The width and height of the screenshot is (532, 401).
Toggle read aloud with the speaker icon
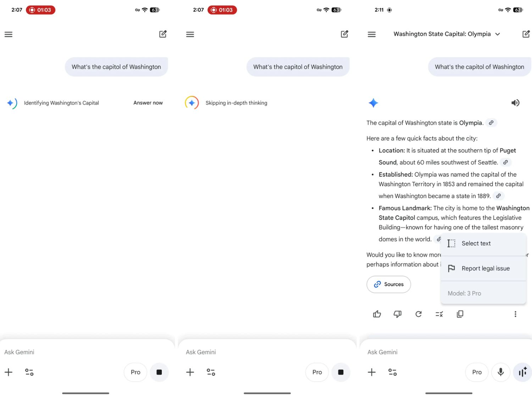(515, 103)
